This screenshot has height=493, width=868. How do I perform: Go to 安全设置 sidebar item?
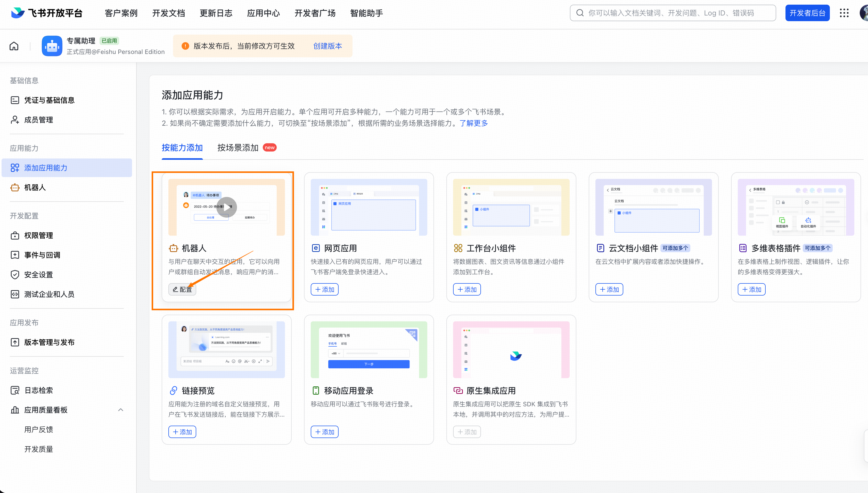click(38, 275)
